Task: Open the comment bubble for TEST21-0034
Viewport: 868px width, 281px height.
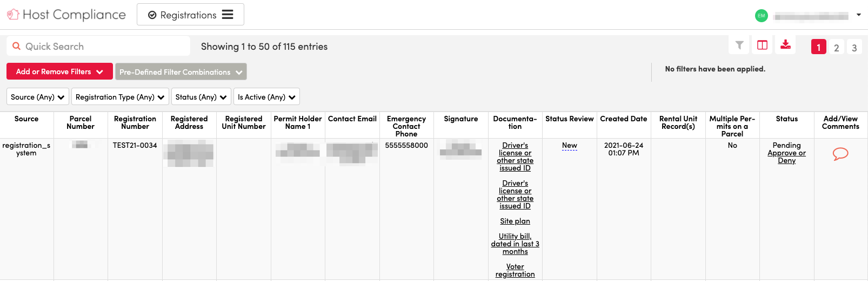Action: coord(840,154)
